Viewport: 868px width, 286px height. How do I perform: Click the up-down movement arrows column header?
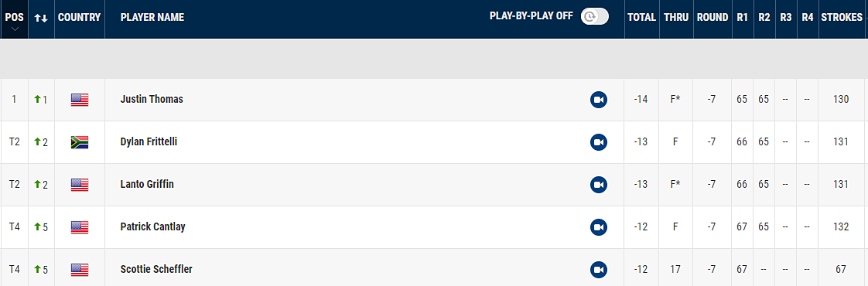click(x=41, y=18)
